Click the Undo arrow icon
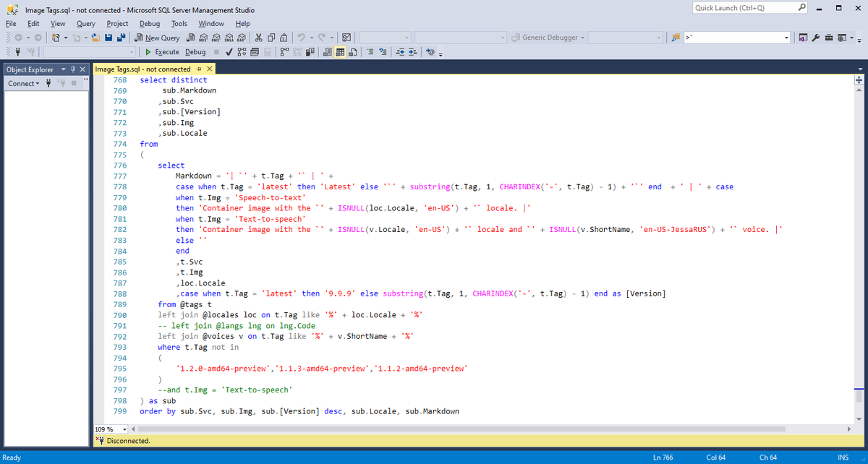The width and height of the screenshot is (868, 464). (x=301, y=38)
